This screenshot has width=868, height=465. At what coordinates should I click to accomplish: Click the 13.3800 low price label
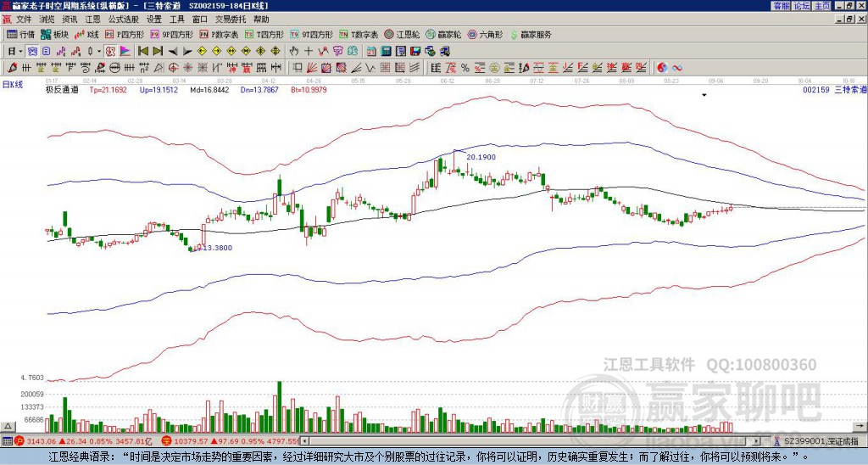pos(217,248)
